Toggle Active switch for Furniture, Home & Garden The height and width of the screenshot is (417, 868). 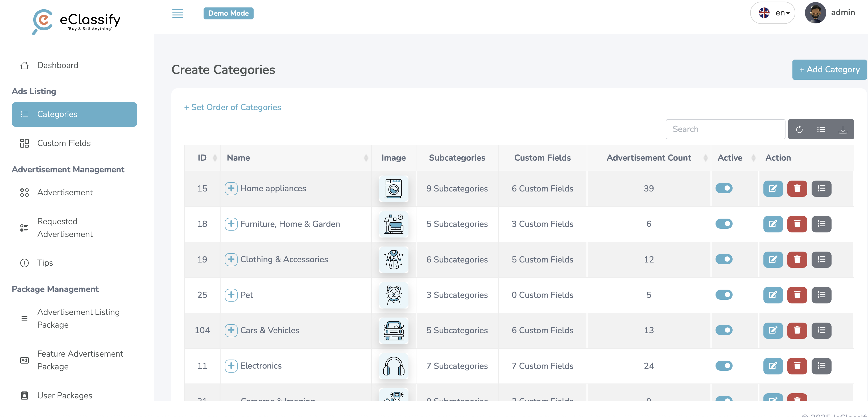coord(724,224)
